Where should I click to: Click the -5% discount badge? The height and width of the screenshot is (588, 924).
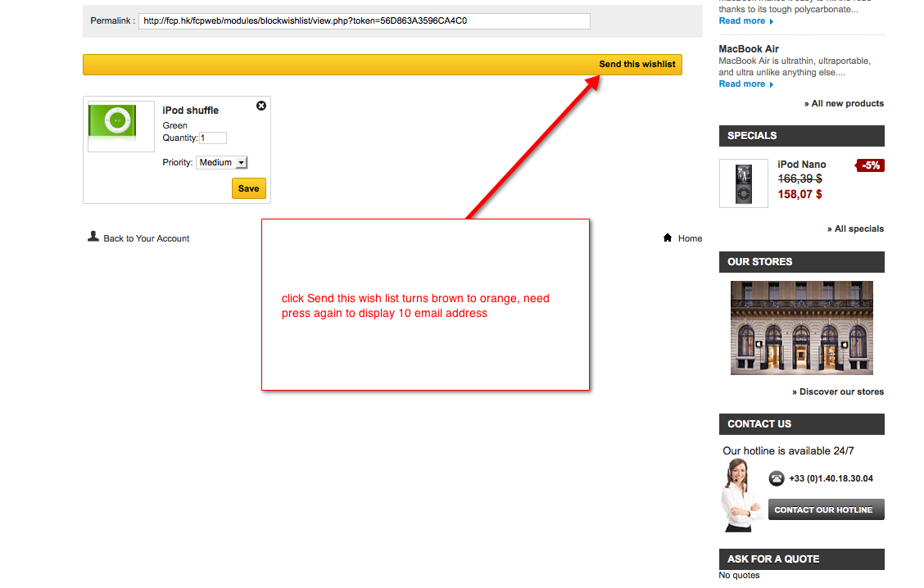pos(871,165)
